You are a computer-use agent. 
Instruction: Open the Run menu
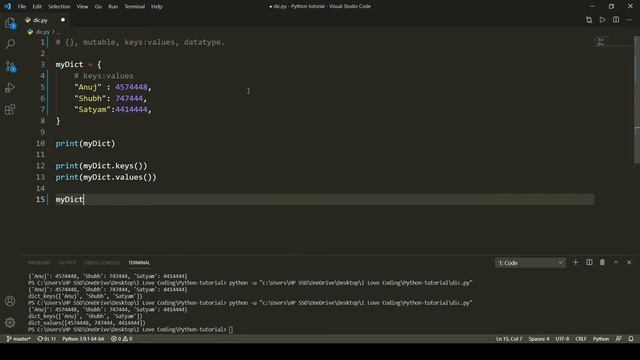coord(113,7)
